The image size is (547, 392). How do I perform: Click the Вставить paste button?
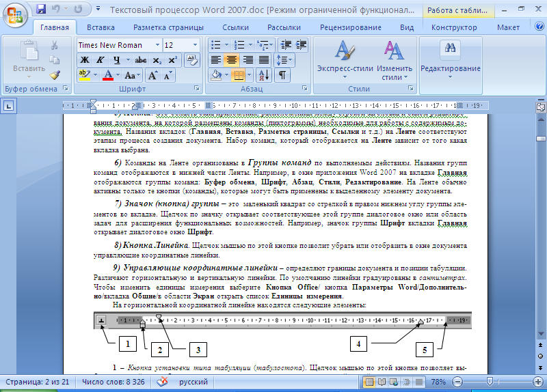click(29, 59)
